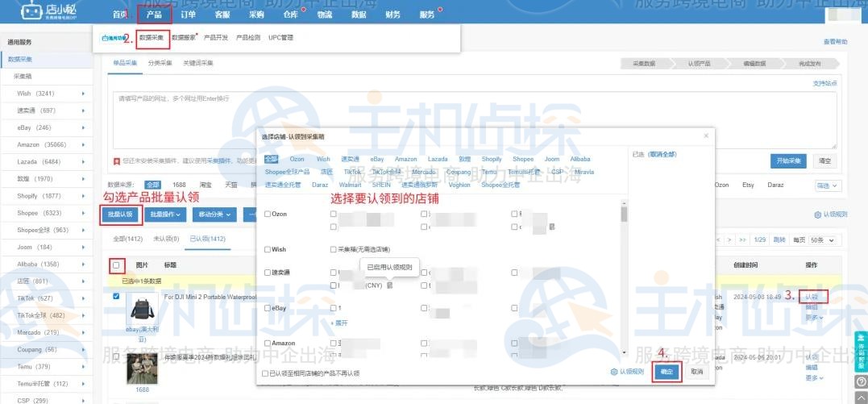Click the red plugin warning icon

[117, 161]
